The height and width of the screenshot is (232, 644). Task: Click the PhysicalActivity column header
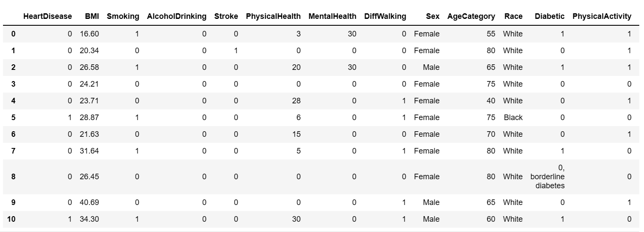[x=602, y=16]
